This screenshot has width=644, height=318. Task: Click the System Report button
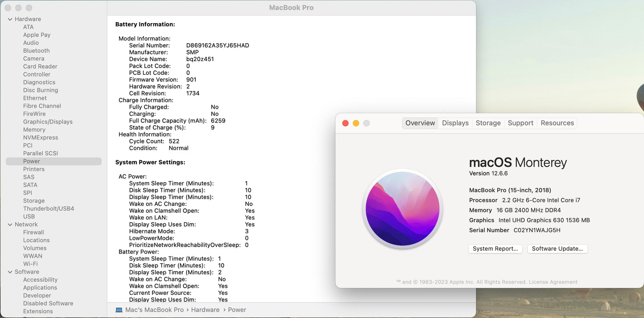[495, 249]
